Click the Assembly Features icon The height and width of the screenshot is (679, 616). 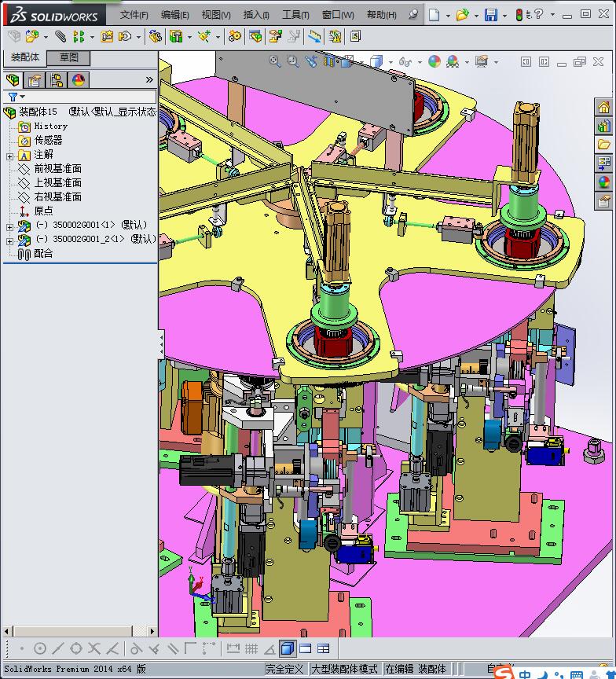[x=176, y=36]
